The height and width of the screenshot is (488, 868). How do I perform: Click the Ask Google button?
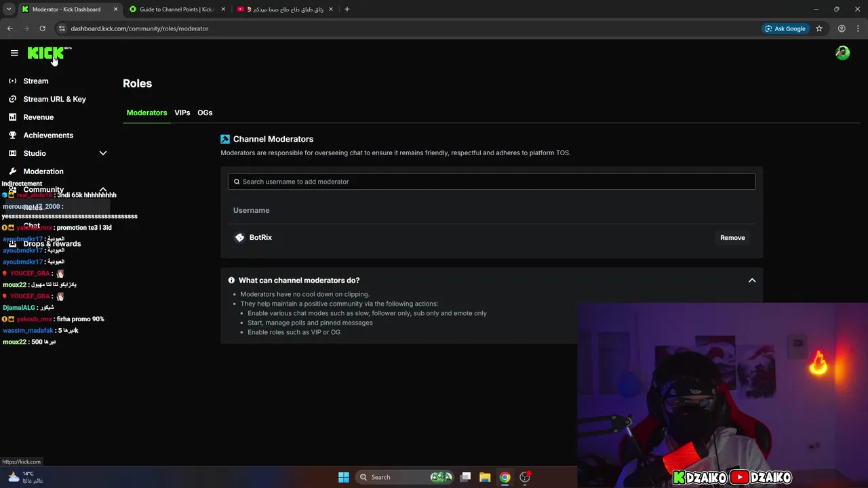(785, 28)
